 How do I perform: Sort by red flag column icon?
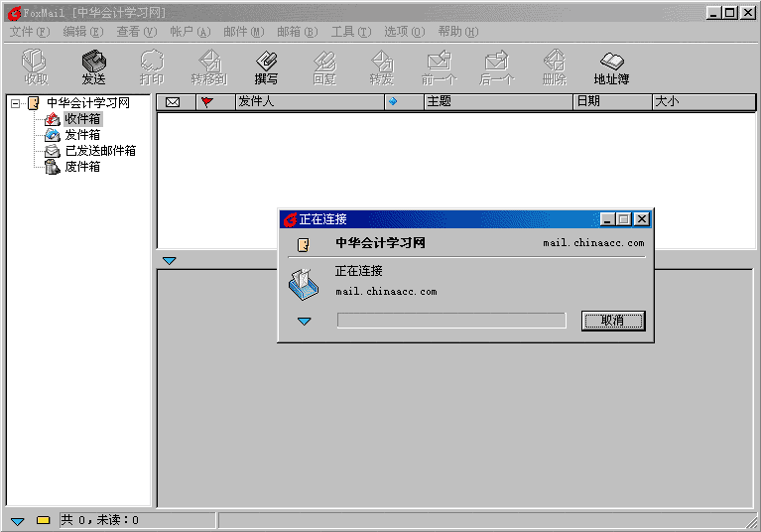tap(207, 102)
